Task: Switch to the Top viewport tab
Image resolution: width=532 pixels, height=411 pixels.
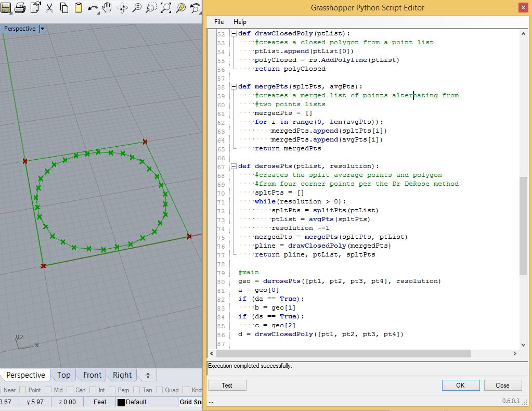Action: 63,375
